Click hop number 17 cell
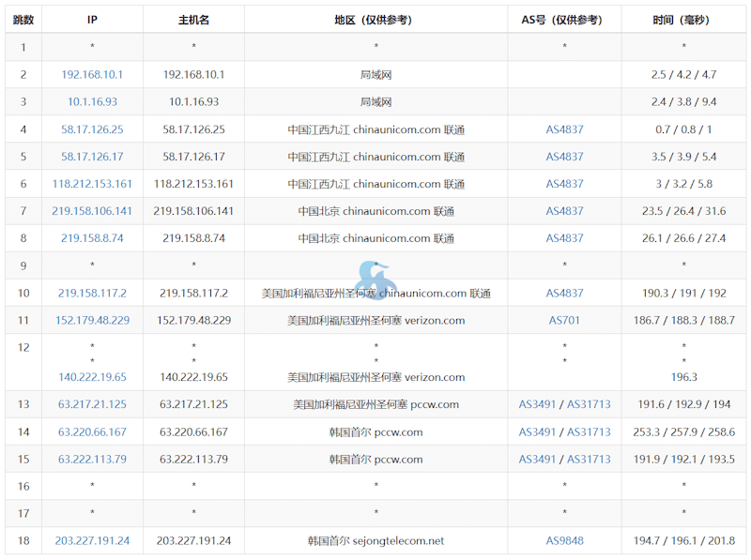751x560 pixels. 23,514
